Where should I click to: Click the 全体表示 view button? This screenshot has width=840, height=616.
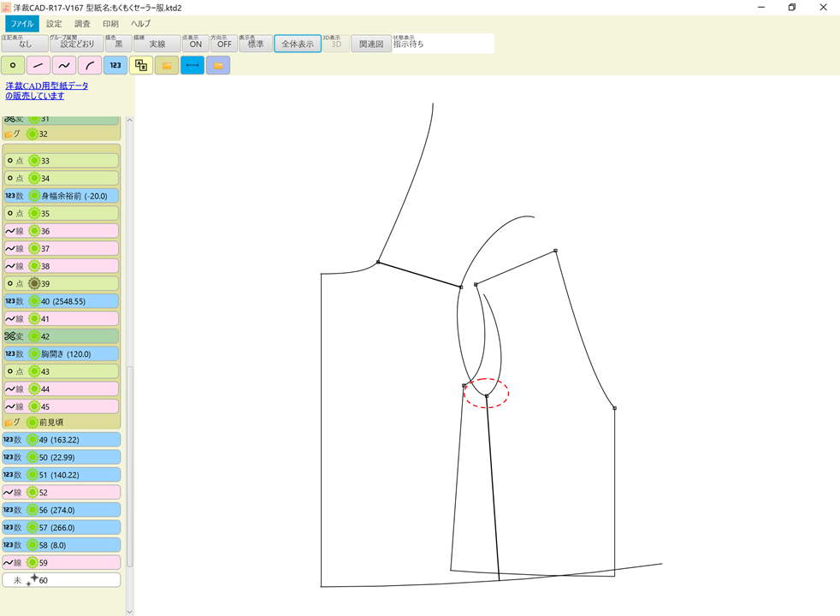click(x=297, y=43)
